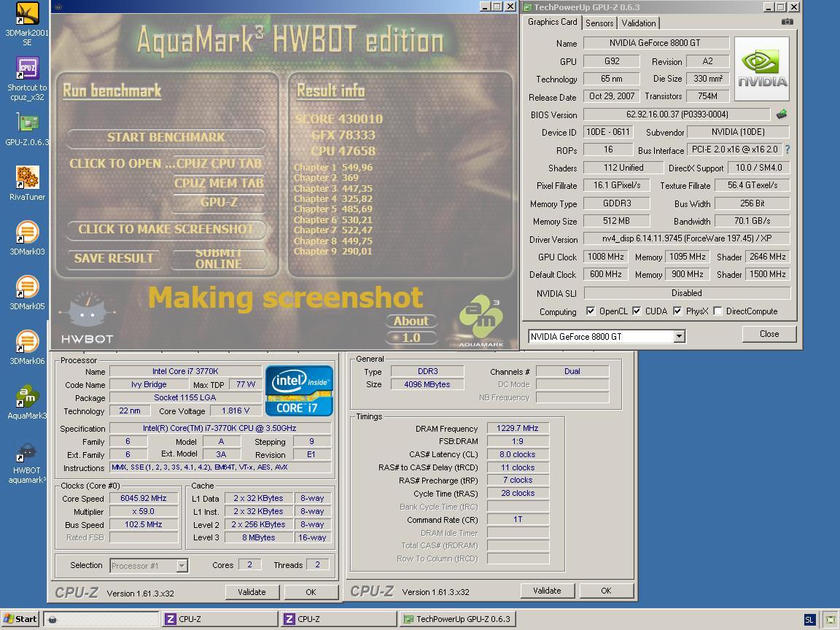The width and height of the screenshot is (840, 630).
Task: Click CLICK TO MAKE SCREENSHOT button
Action: pos(166,230)
